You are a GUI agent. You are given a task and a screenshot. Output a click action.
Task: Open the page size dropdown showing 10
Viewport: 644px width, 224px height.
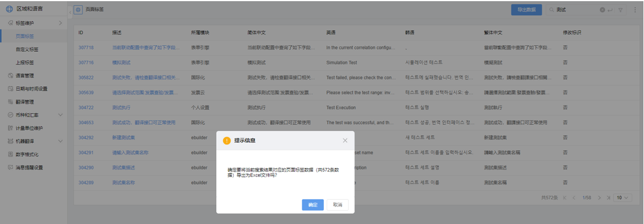coord(622,198)
